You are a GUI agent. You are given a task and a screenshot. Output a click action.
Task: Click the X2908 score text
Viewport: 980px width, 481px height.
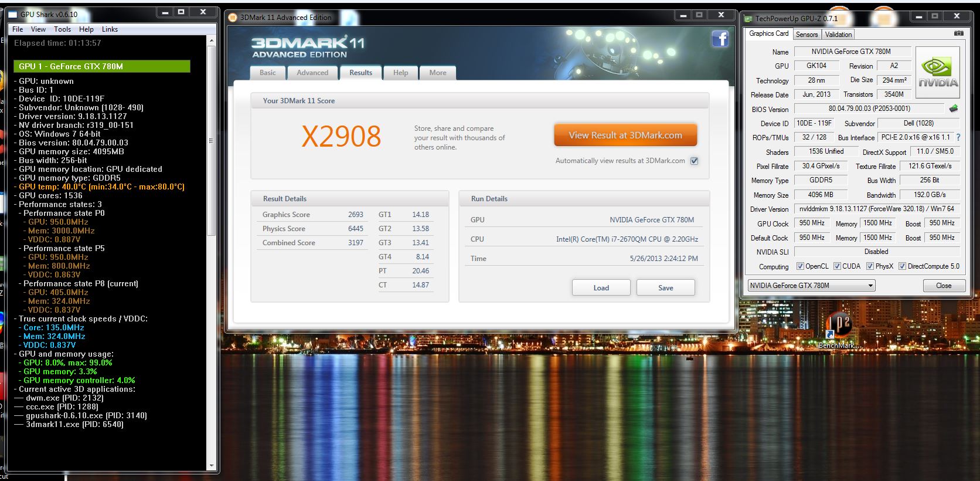coord(341,137)
